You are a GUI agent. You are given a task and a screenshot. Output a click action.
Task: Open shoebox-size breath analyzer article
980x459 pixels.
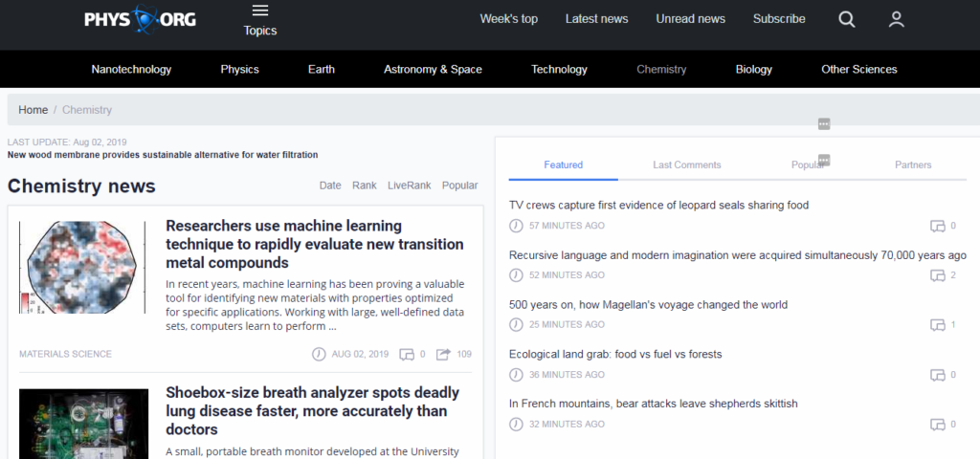pos(313,411)
